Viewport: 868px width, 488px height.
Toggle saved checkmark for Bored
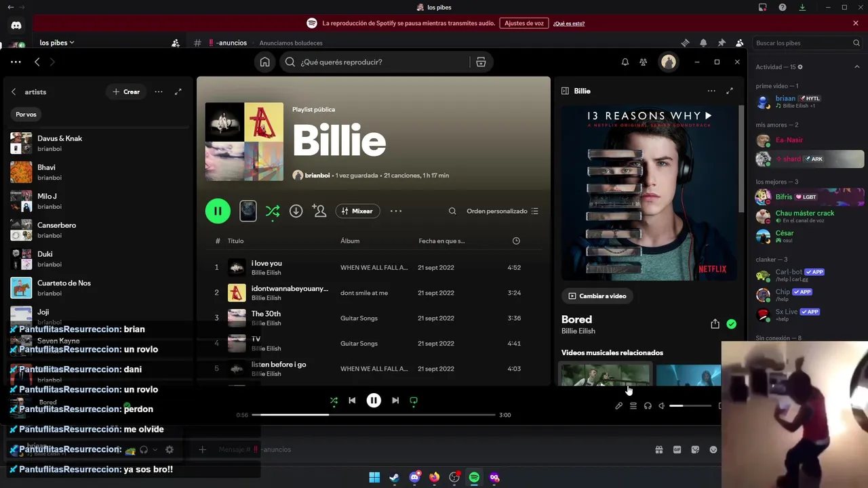point(732,324)
